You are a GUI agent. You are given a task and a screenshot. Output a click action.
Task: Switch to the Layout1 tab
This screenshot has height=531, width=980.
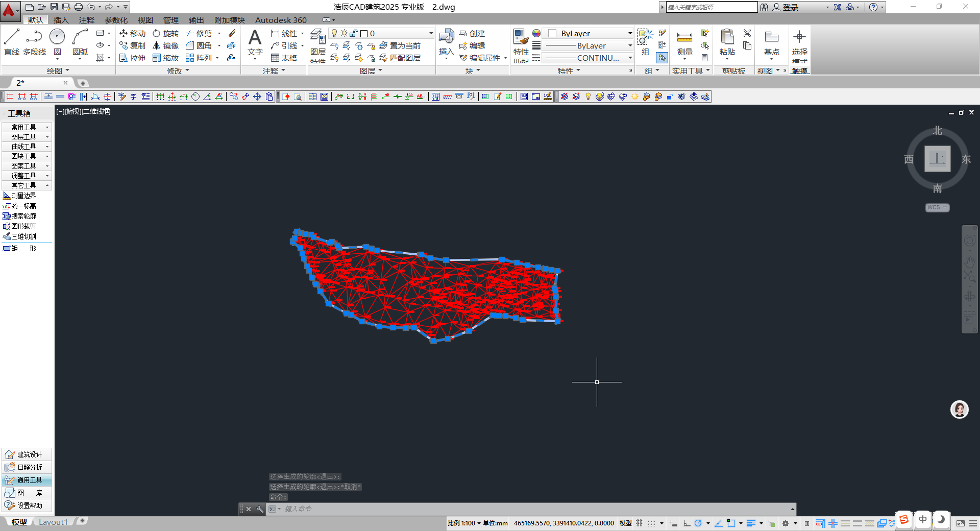[x=53, y=522]
